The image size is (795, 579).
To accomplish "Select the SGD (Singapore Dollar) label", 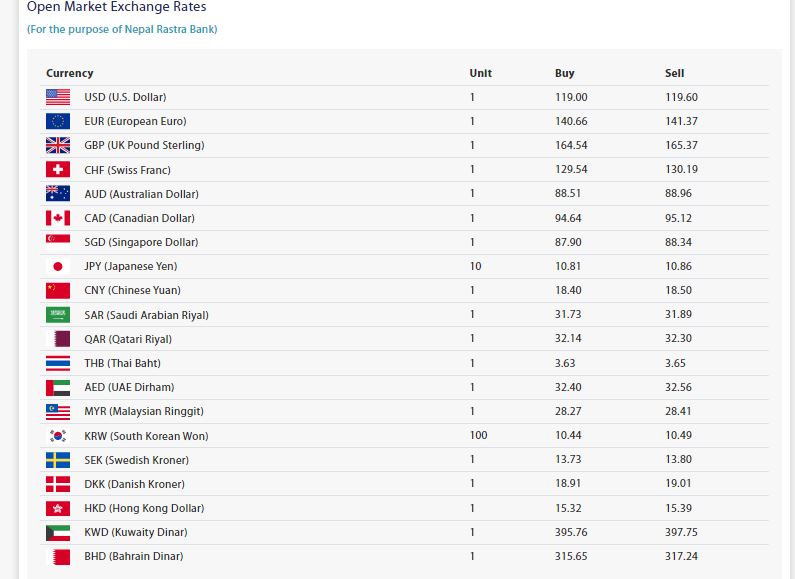I will 141,242.
